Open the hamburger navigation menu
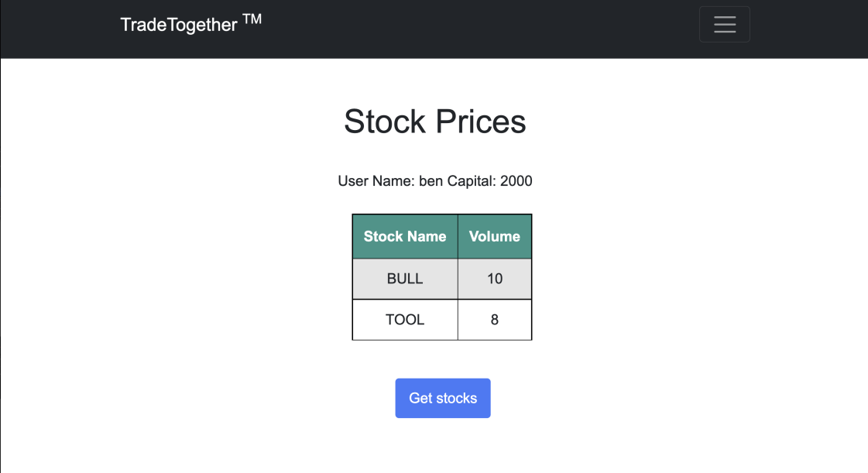Viewport: 868px width, 473px height. click(x=725, y=24)
